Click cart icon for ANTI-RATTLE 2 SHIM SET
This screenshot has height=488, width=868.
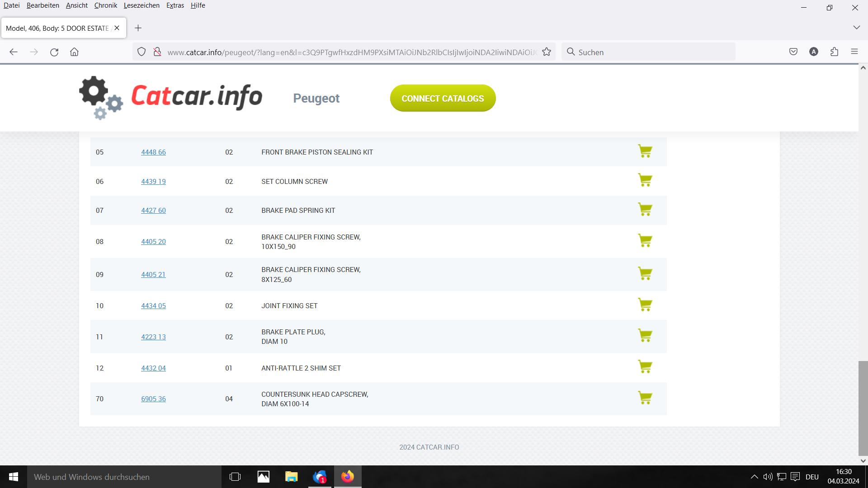click(645, 367)
